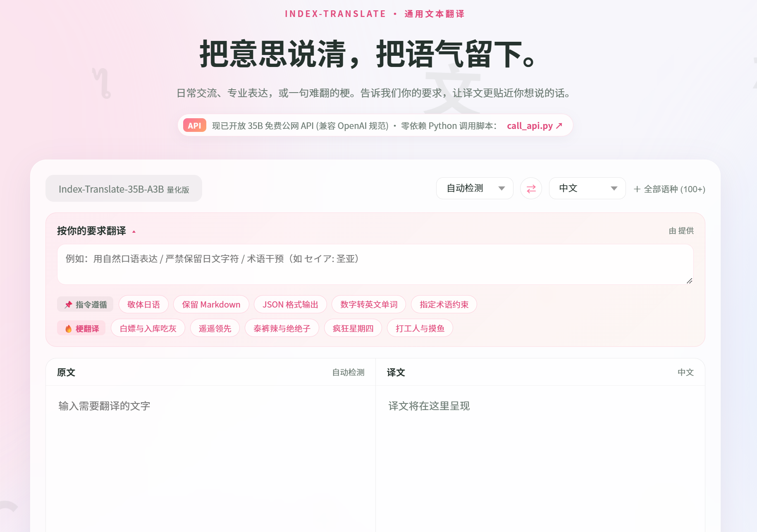Choose the 打工人与摸鱼 meme example
This screenshot has width=757, height=532.
[420, 328]
